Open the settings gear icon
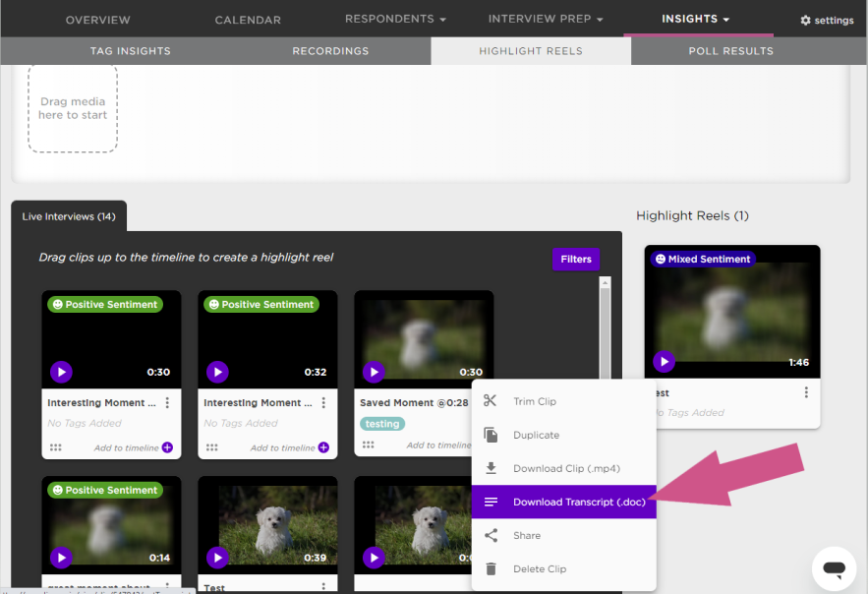The width and height of the screenshot is (868, 594). [x=805, y=20]
